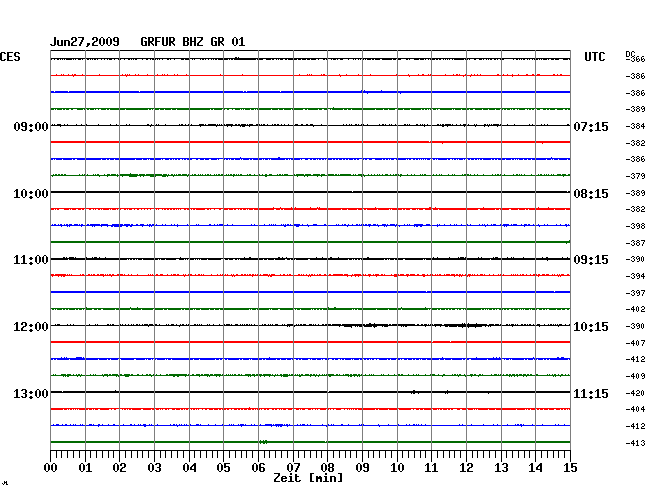Click the date label Jun27,2009

pos(85,42)
